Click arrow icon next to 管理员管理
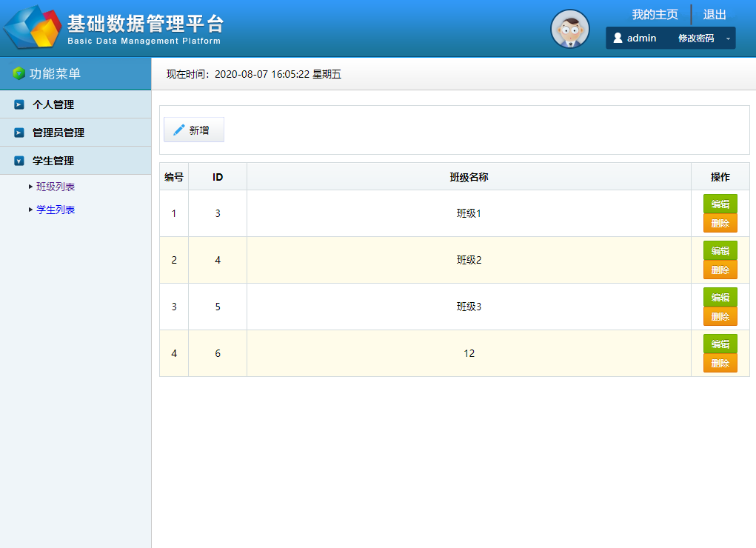The height and width of the screenshot is (548, 756). coord(19,133)
